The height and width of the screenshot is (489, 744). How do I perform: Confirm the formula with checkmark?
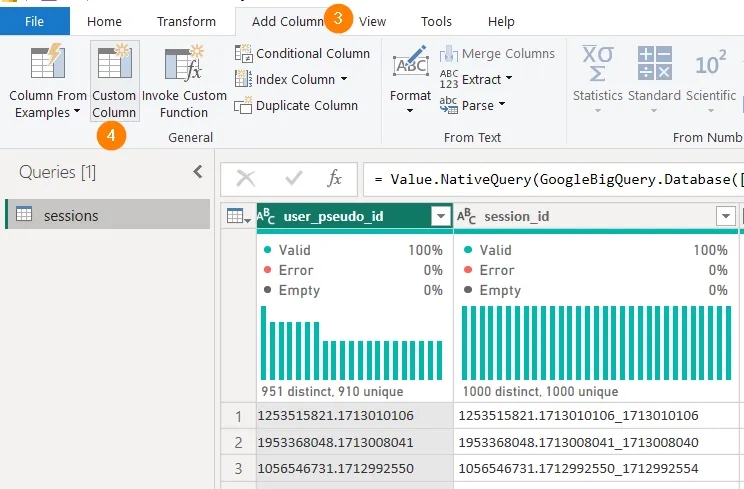pos(294,179)
